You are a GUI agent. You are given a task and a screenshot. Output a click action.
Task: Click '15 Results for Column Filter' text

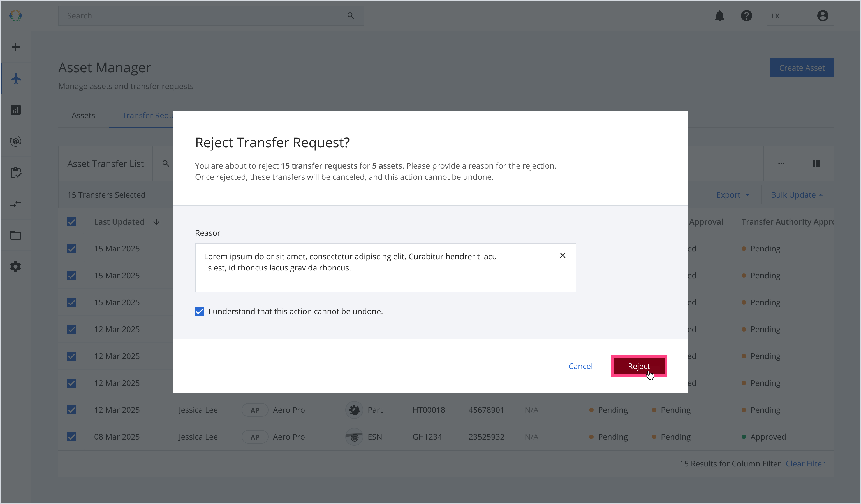pyautogui.click(x=730, y=464)
